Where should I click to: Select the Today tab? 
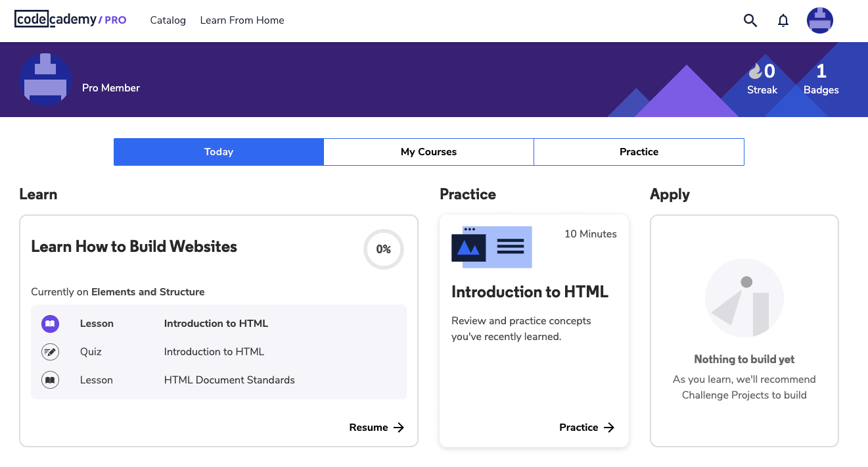point(219,152)
